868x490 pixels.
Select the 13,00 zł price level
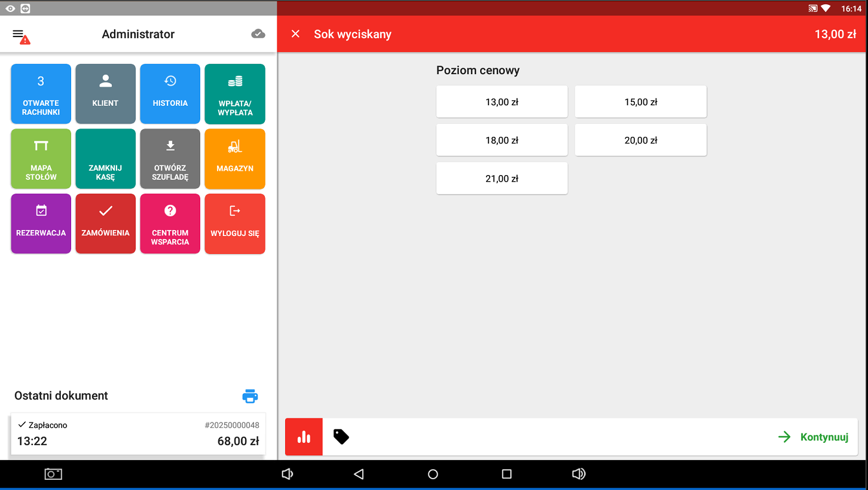click(502, 102)
